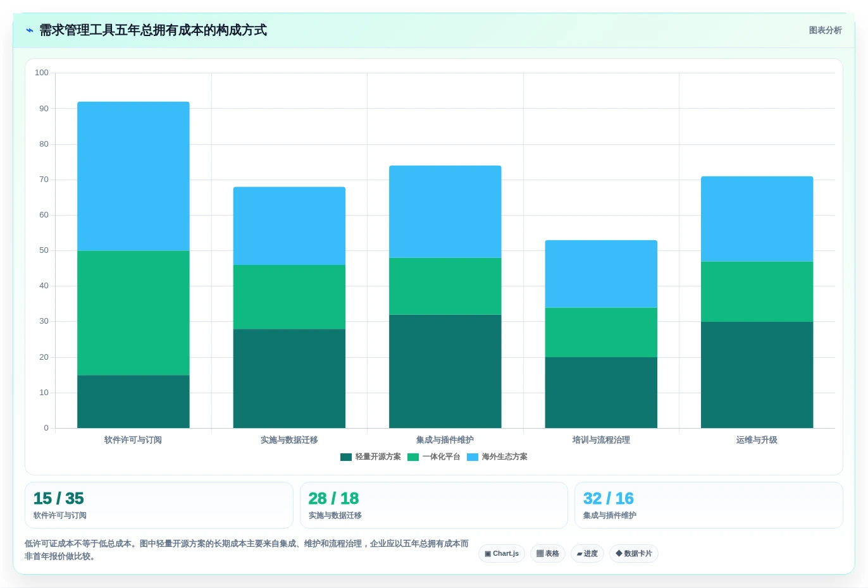The height and width of the screenshot is (588, 868).
Task: Select the 数据卡片 tag chip
Action: coord(634,554)
